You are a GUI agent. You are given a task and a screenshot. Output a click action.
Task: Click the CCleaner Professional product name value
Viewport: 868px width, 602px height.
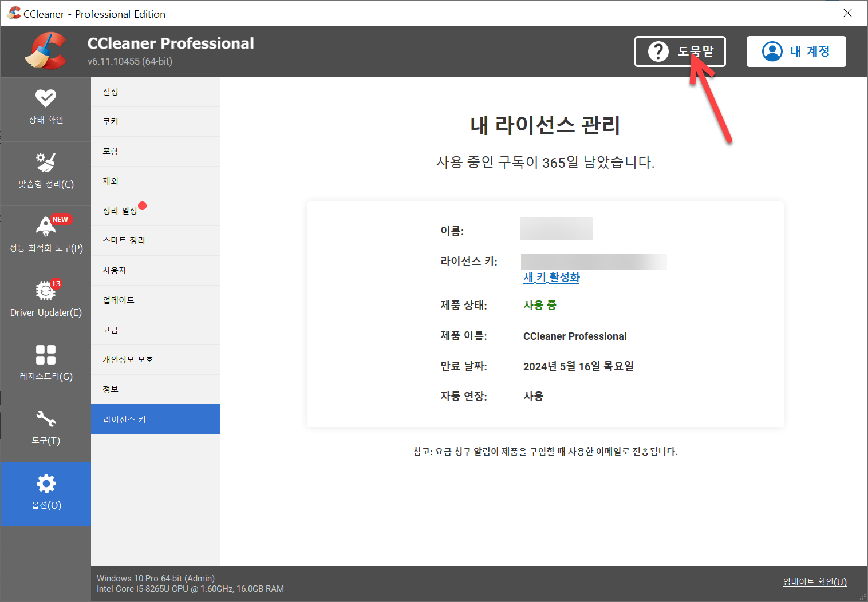[575, 336]
